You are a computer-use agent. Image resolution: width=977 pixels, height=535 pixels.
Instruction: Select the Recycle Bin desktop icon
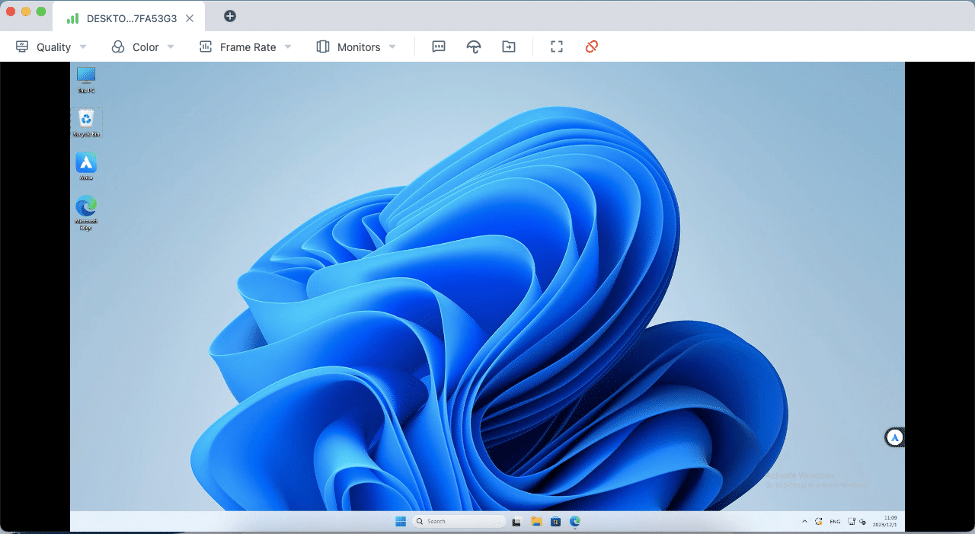tap(86, 123)
